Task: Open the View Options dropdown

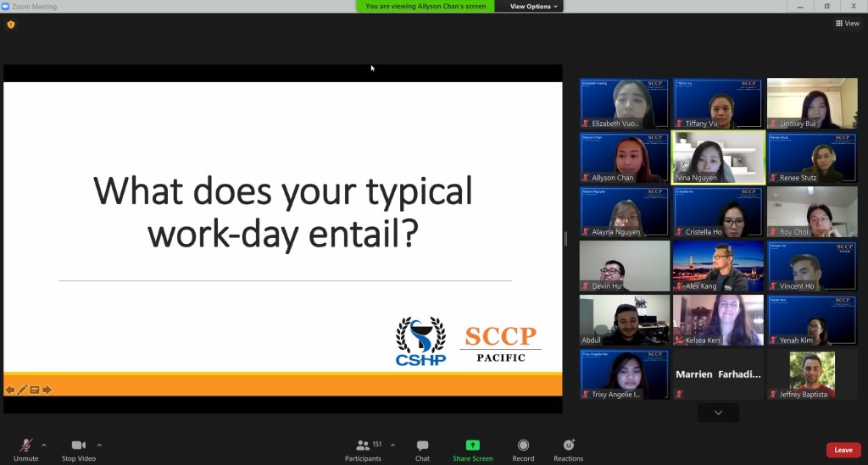Action: point(534,6)
